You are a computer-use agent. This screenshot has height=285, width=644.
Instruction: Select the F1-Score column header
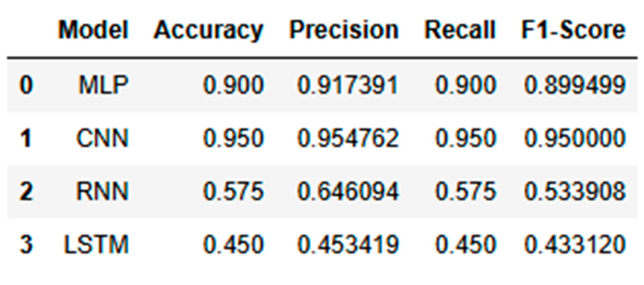(x=573, y=30)
